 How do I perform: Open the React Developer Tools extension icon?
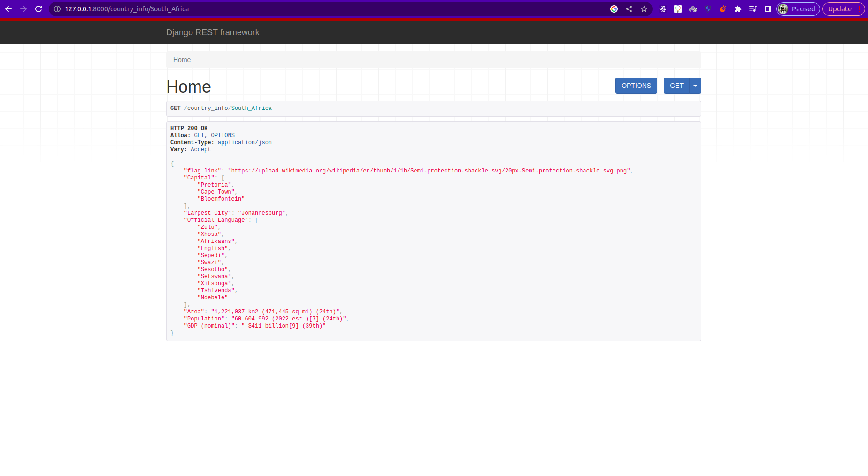663,8
